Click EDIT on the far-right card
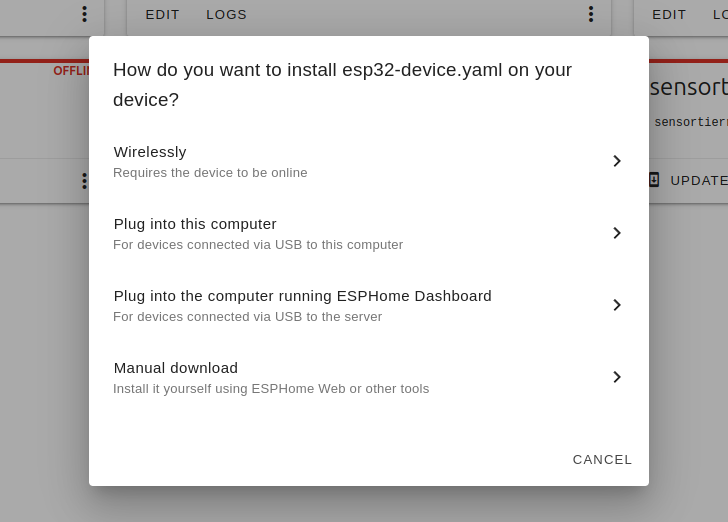The image size is (728, 522). click(669, 14)
